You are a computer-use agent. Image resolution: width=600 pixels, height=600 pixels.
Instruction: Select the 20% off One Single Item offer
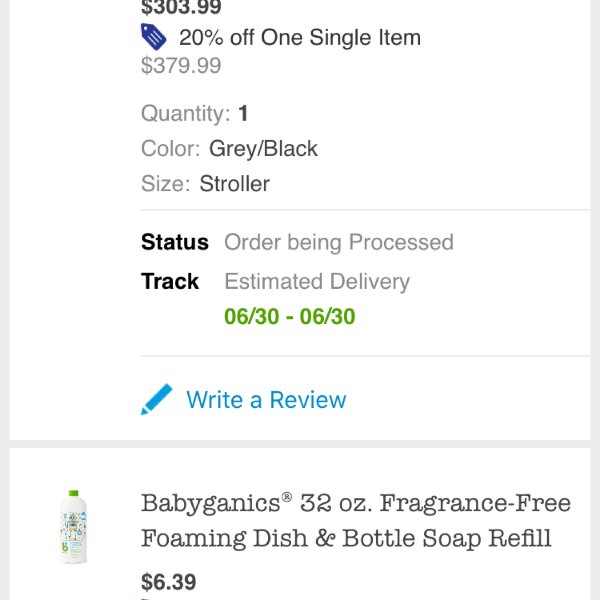tap(300, 38)
